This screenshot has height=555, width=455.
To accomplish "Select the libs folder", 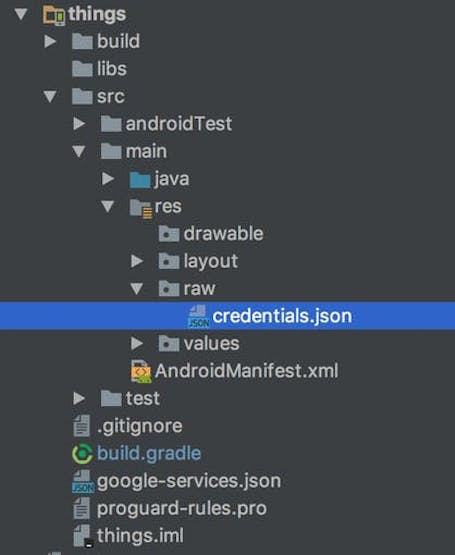I will click(x=99, y=69).
